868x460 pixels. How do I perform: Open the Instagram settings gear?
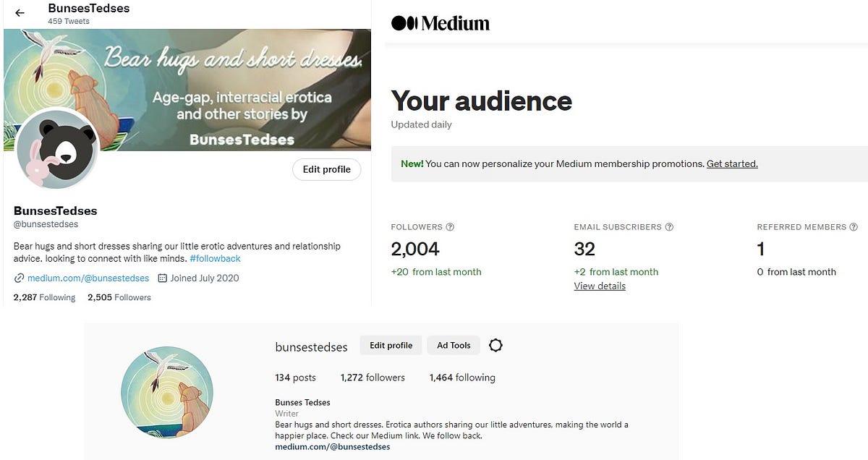coord(495,345)
